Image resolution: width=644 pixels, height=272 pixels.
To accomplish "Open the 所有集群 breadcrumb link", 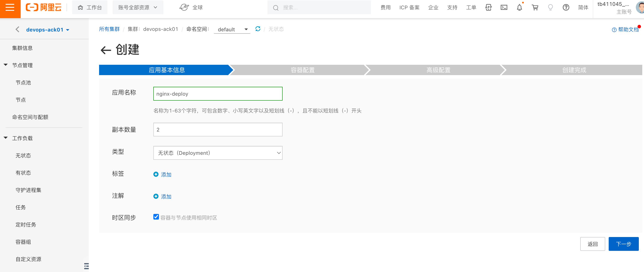I will click(109, 29).
